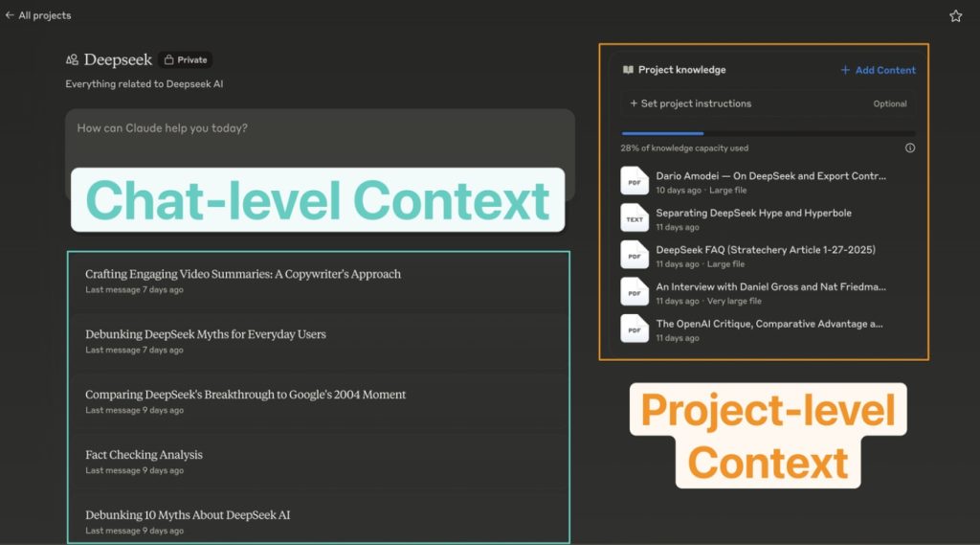Click the back arrow to All projects
This screenshot has height=545, width=980.
[x=10, y=15]
